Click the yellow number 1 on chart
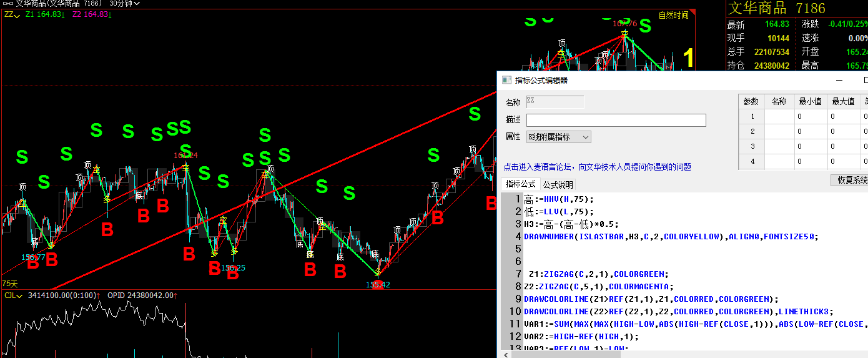868x358 pixels. 688,59
